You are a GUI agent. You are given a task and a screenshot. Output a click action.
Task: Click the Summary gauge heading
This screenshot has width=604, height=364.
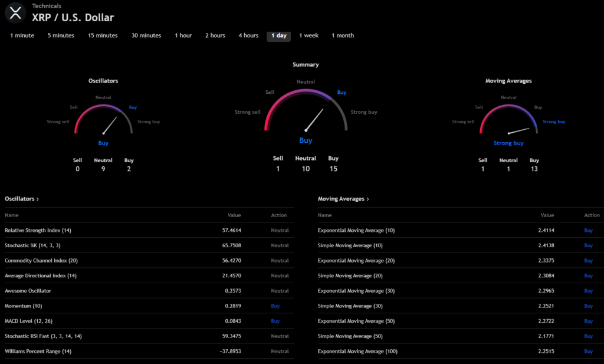pos(306,65)
